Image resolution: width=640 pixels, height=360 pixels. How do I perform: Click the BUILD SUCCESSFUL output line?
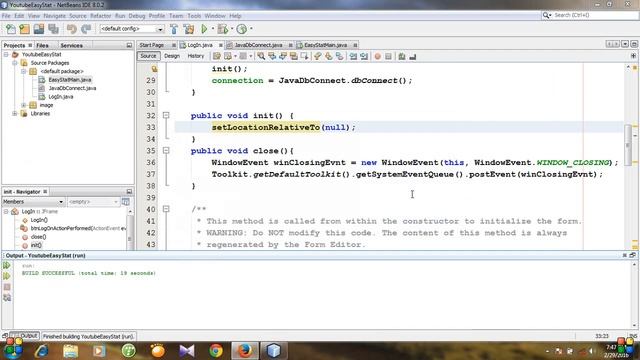89,273
